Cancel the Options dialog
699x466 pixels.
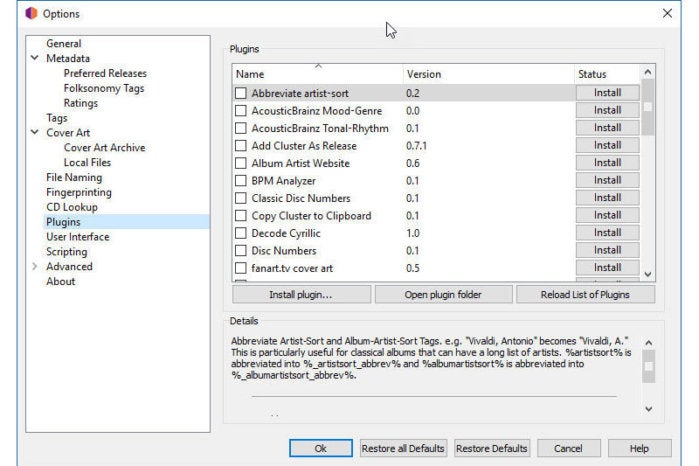568,448
